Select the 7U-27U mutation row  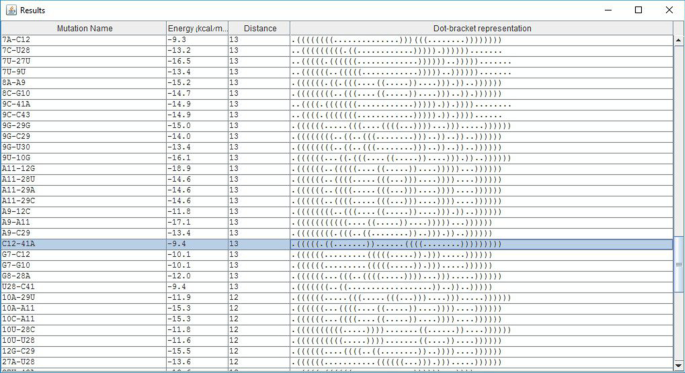pos(337,61)
